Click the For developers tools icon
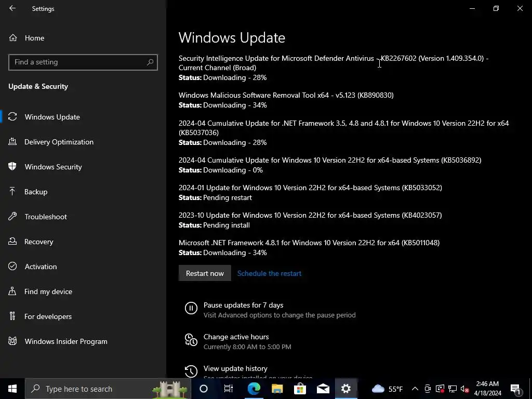 pyautogui.click(x=12, y=316)
